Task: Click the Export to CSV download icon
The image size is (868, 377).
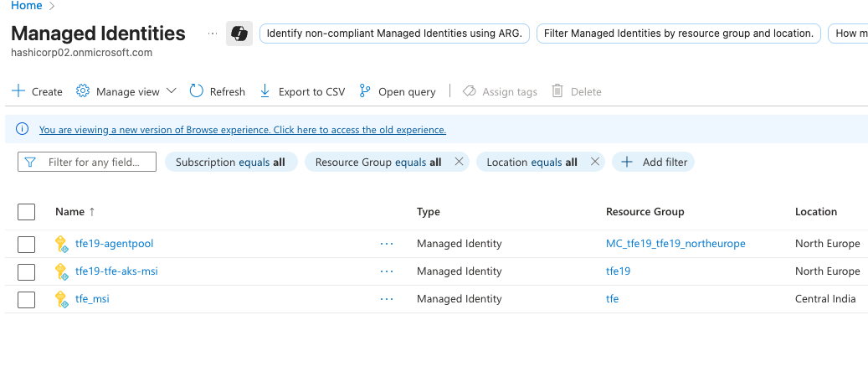Action: click(x=265, y=91)
